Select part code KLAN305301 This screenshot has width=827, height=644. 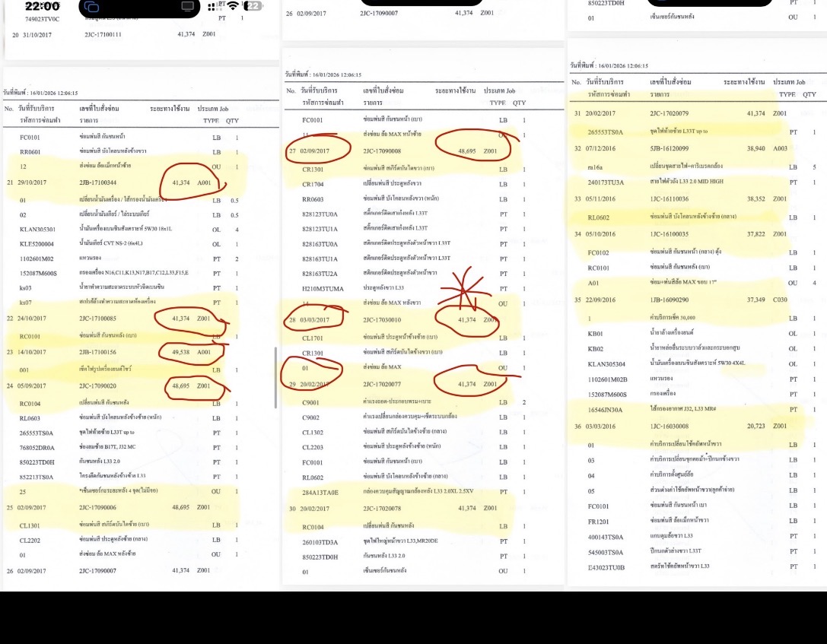click(37, 230)
